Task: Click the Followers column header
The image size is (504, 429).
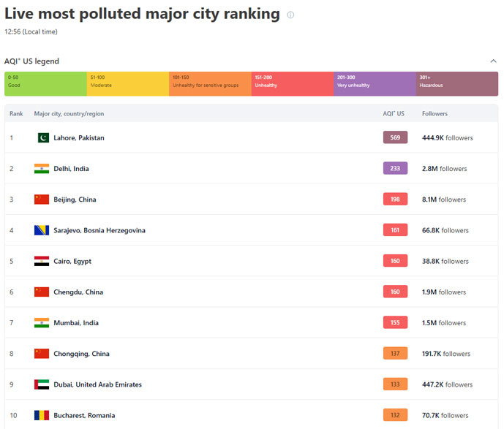Action: [x=435, y=113]
